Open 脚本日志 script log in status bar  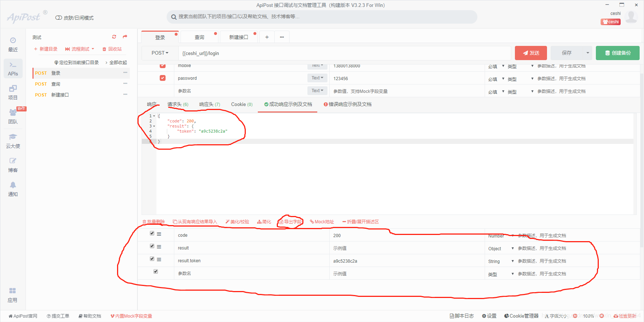[462, 316]
